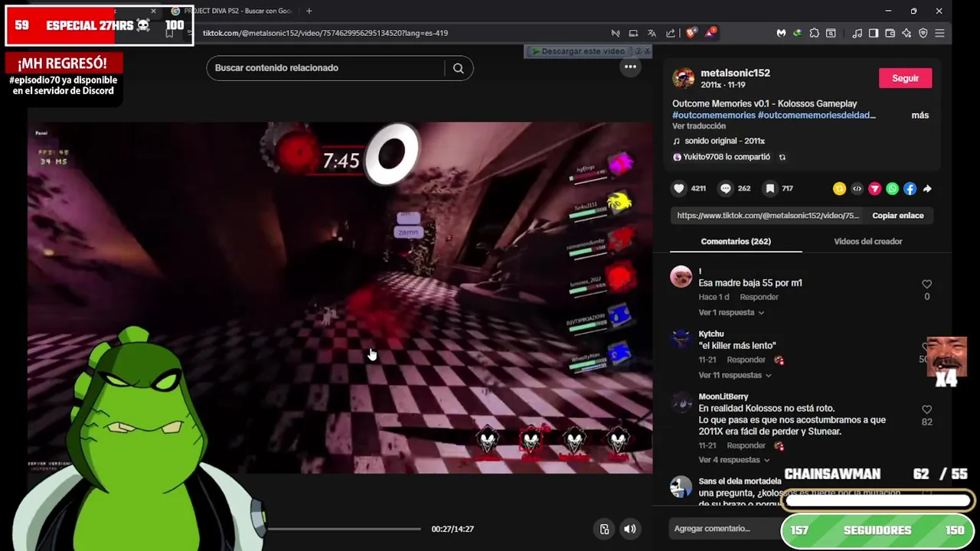Like the 'Esa madre baja 55' comment

pyautogui.click(x=926, y=284)
